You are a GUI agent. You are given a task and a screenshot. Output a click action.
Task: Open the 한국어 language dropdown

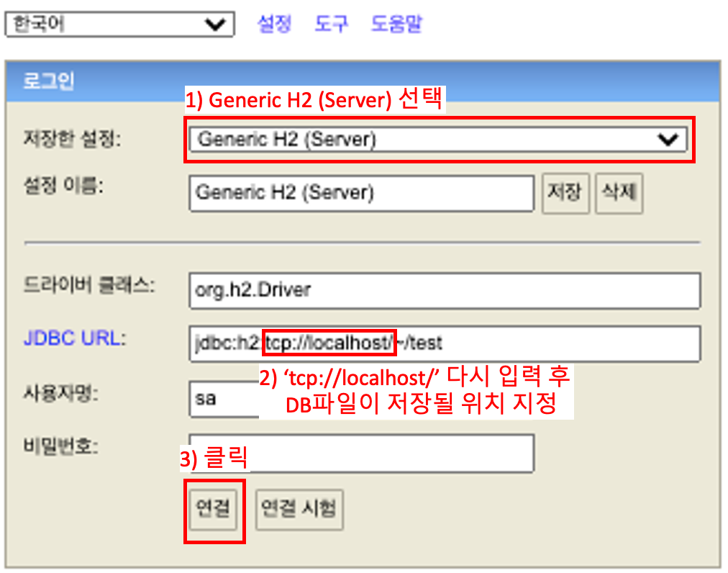(x=119, y=24)
